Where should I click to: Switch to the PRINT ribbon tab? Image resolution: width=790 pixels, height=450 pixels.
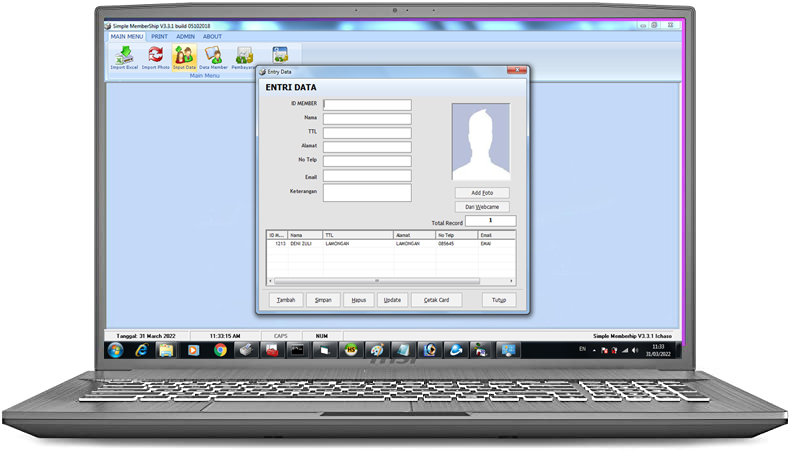pos(159,36)
